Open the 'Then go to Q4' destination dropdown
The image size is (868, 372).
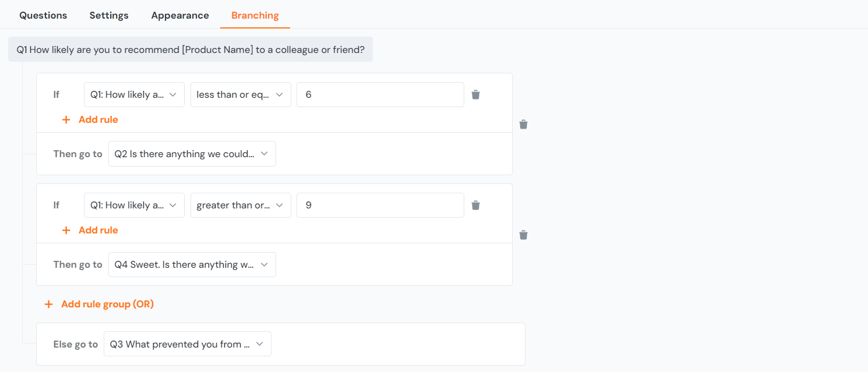[192, 264]
